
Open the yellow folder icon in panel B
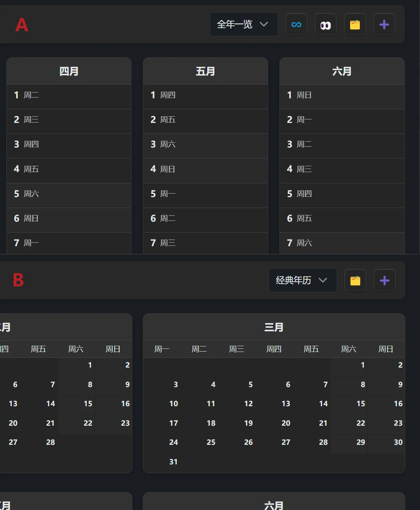(355, 280)
